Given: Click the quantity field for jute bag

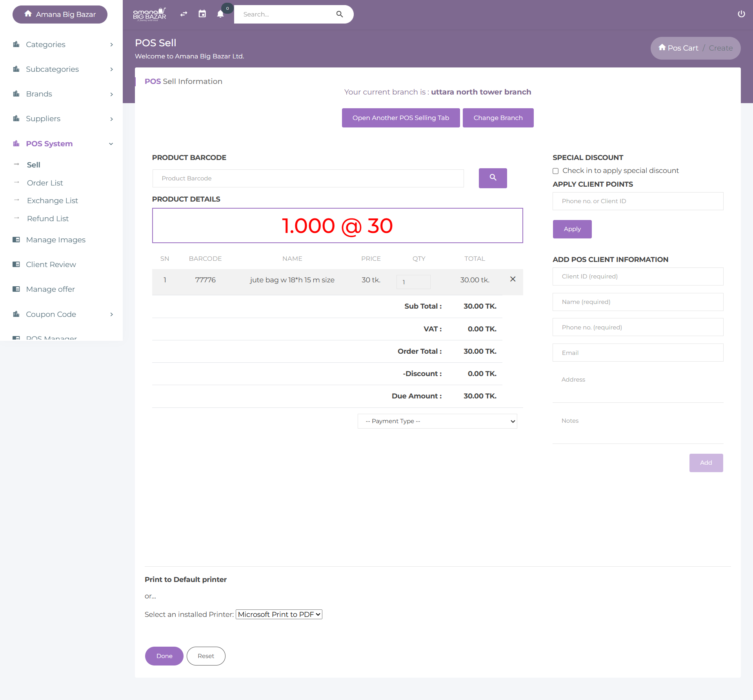Looking at the screenshot, I should [413, 282].
